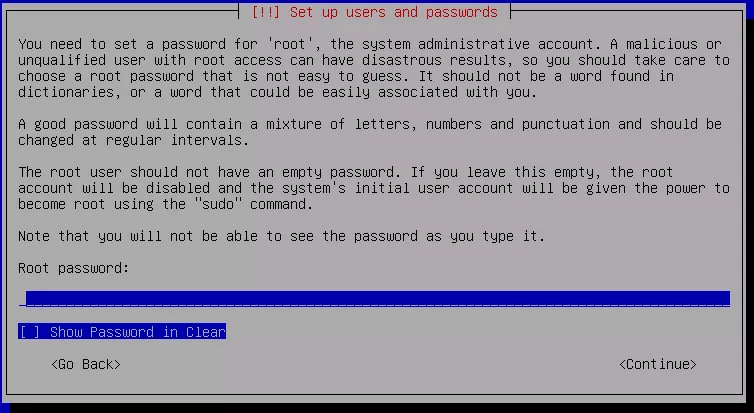Click the empty brackets of the Show Password checkbox
The image size is (754, 413).
coord(30,332)
